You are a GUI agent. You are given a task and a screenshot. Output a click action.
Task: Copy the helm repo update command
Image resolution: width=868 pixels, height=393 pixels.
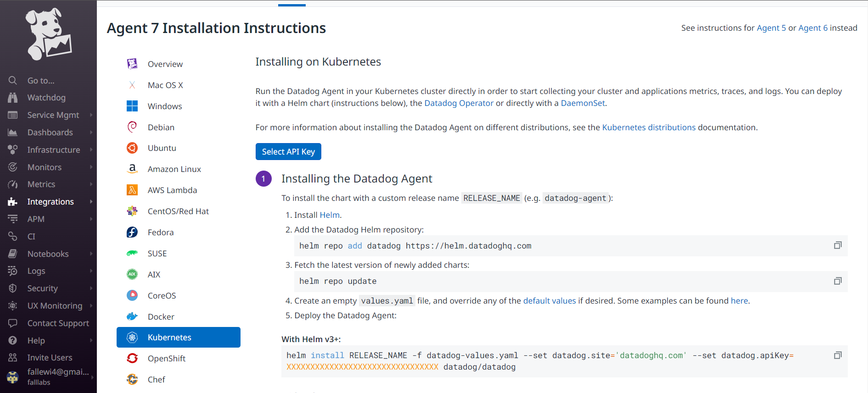click(838, 281)
